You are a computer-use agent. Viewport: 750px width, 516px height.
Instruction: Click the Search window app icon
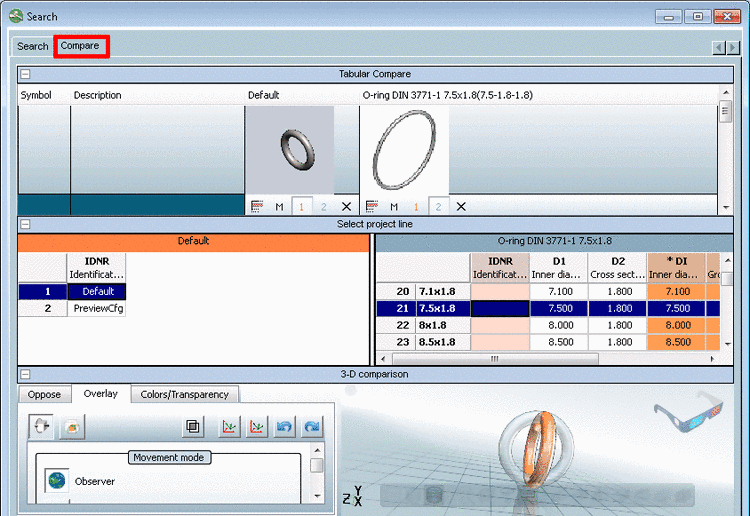point(16,16)
